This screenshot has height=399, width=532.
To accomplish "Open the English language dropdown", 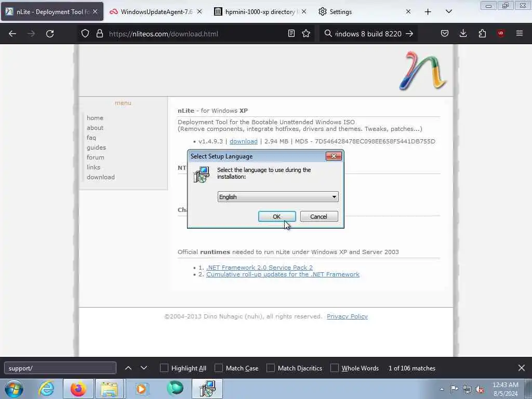I will click(278, 197).
